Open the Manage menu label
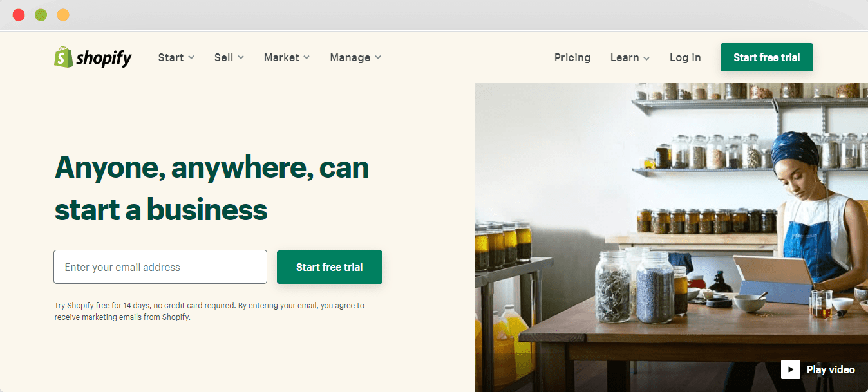Screen dimensions: 868x392 350,57
